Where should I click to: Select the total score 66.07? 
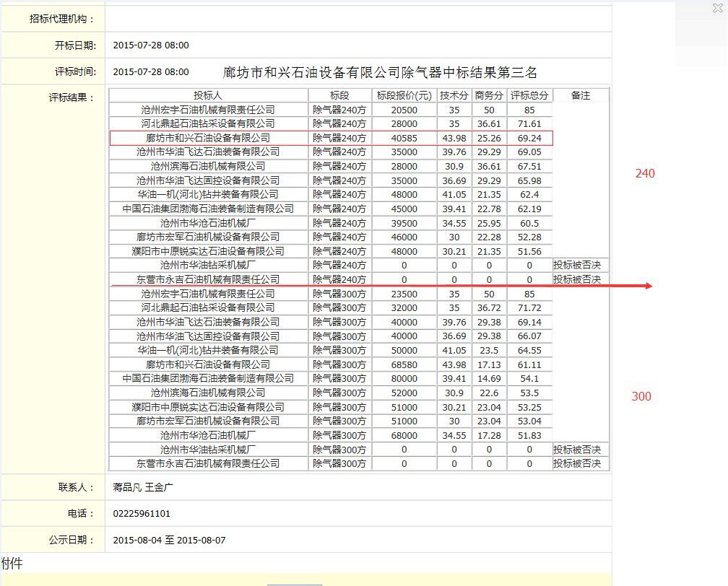(x=529, y=336)
